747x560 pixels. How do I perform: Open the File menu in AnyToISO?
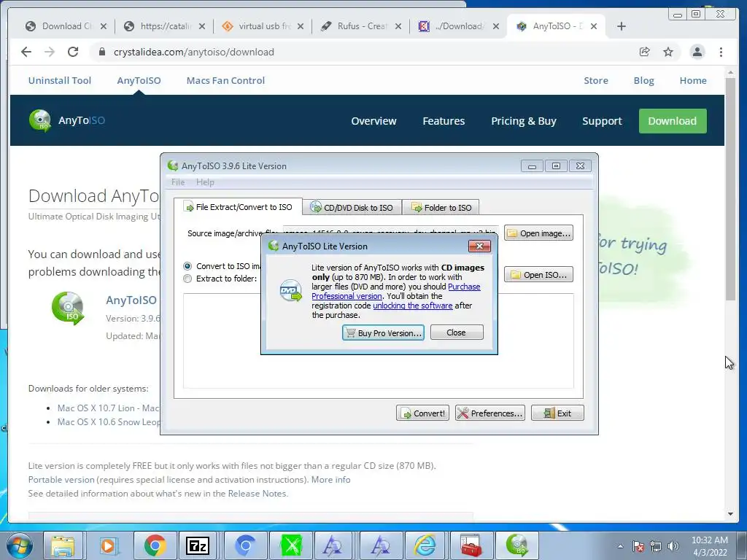click(178, 182)
